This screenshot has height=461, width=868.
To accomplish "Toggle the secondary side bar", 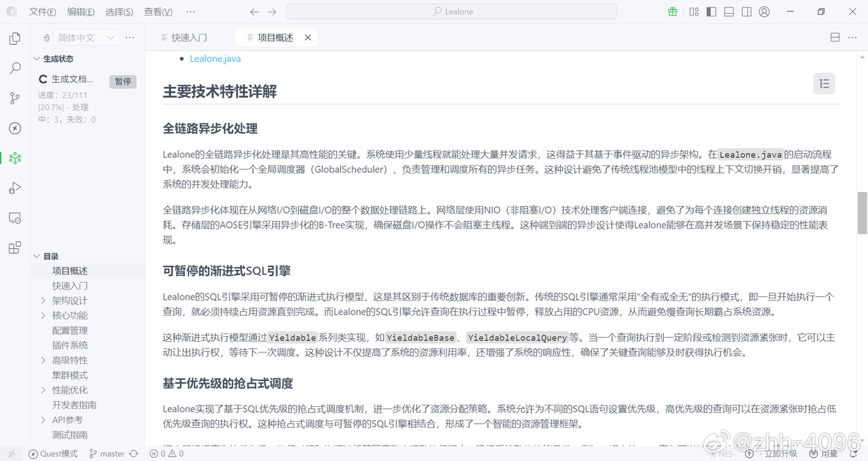I will pos(747,12).
